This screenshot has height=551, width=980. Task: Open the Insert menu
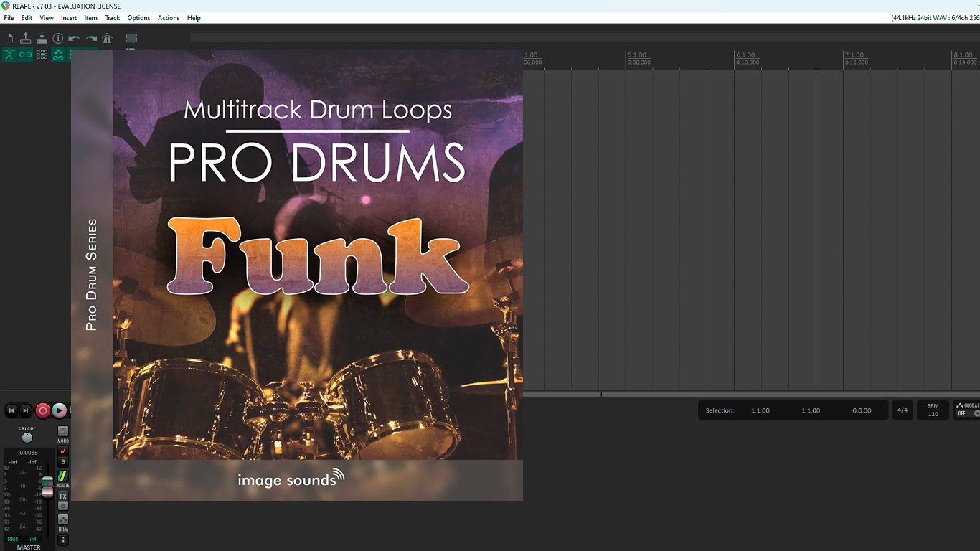tap(69, 18)
